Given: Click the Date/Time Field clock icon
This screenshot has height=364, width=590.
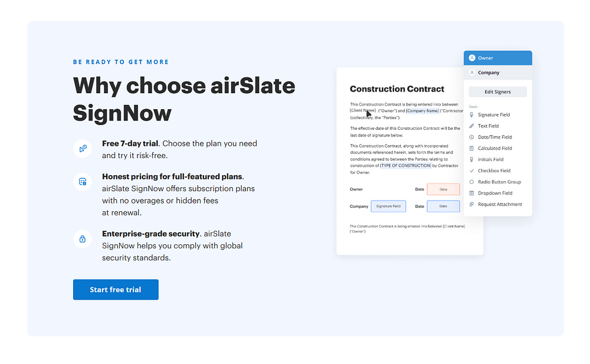Looking at the screenshot, I should pos(471,137).
